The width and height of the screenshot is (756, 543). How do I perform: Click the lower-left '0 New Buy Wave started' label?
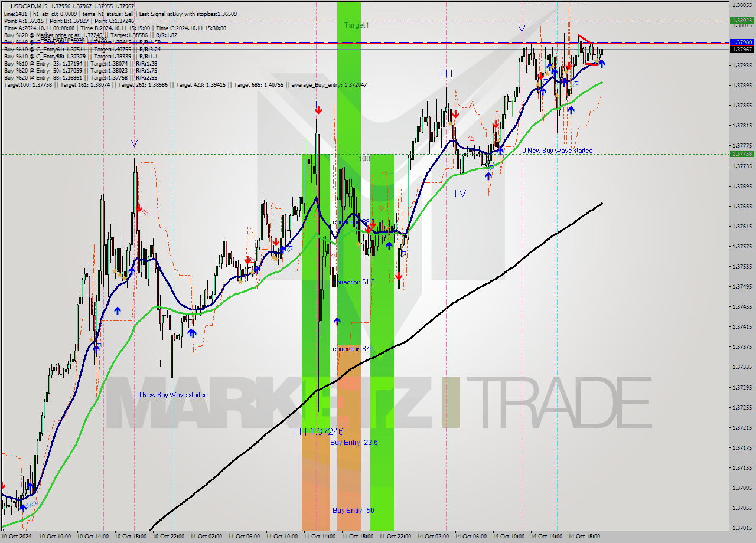pos(172,395)
